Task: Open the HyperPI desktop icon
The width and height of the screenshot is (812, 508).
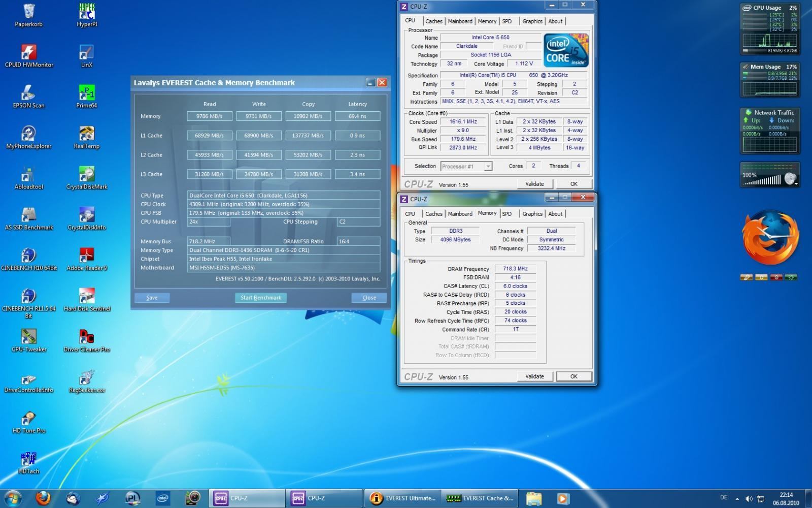Action: [x=87, y=15]
